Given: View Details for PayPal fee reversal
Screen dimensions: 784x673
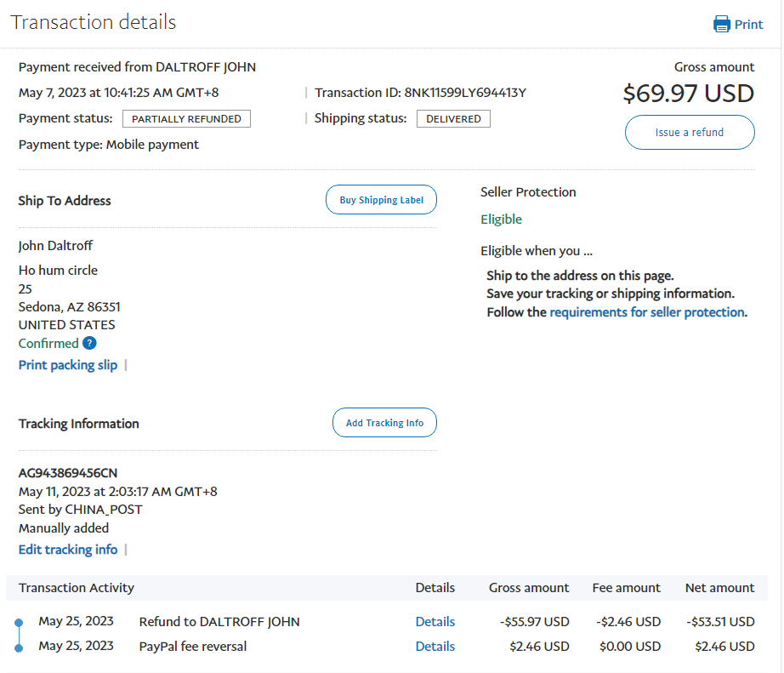Looking at the screenshot, I should point(435,647).
